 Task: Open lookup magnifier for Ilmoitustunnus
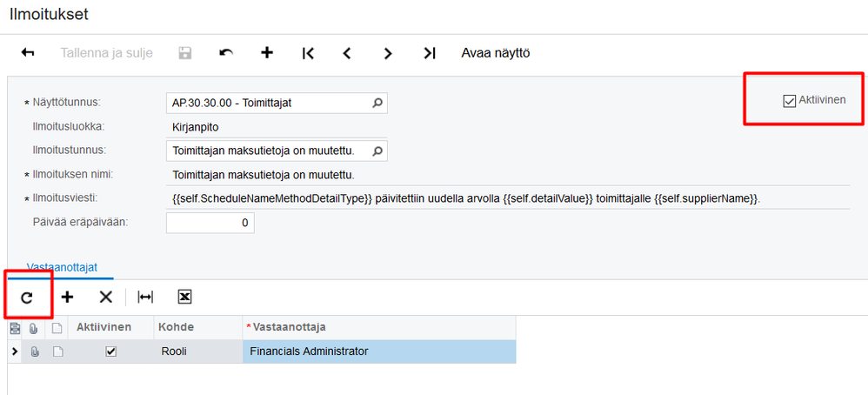[377, 151]
